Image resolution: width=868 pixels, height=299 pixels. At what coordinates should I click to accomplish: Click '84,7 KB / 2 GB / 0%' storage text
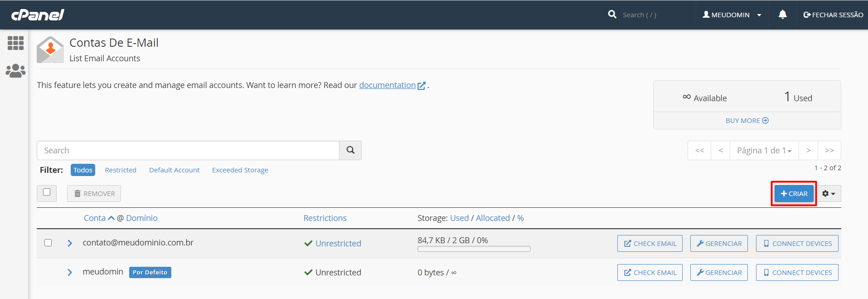pos(453,240)
